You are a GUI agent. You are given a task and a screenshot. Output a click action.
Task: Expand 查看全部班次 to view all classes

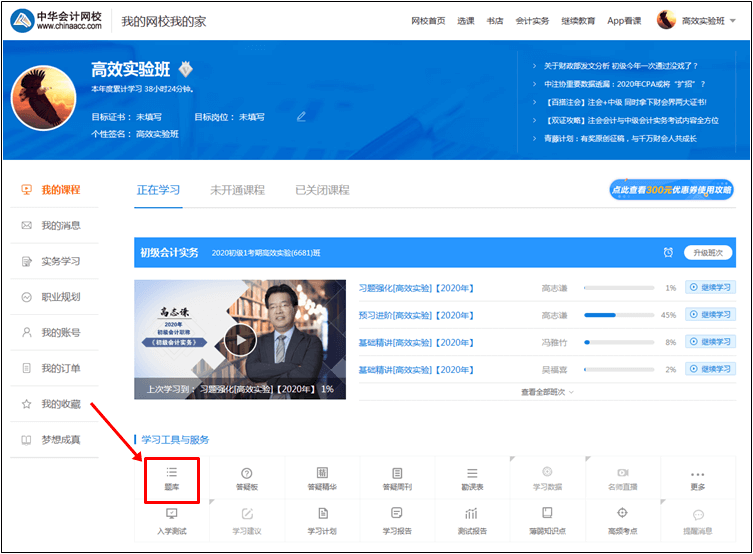coord(547,392)
